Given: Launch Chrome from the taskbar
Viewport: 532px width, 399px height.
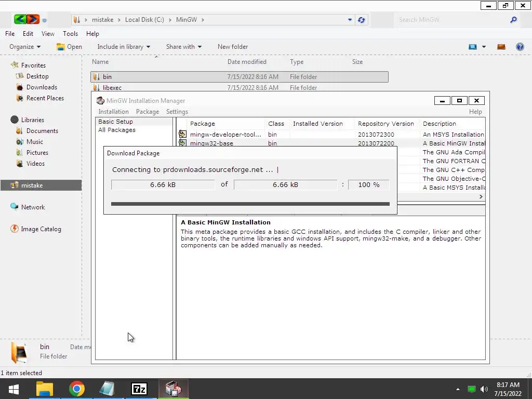Looking at the screenshot, I should pos(77,389).
